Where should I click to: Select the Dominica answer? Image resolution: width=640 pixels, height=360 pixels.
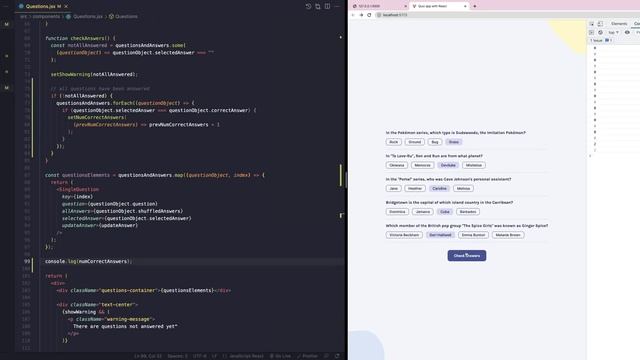[397, 212]
